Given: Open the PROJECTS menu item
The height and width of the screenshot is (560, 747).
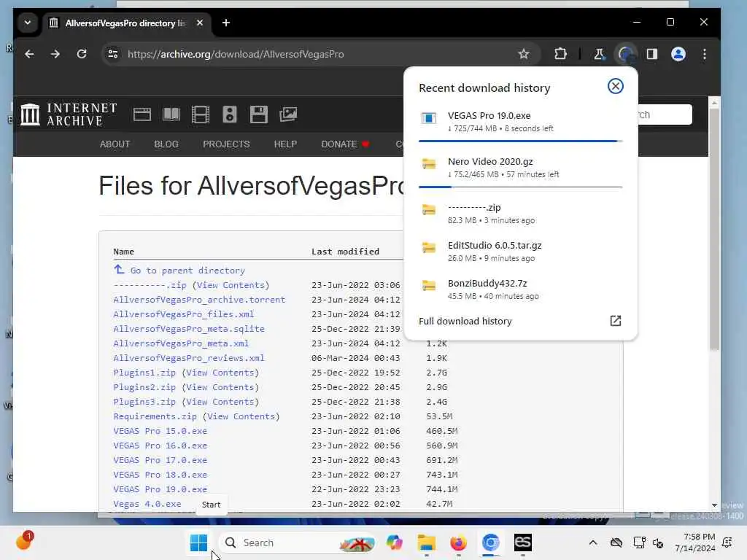Looking at the screenshot, I should pyautogui.click(x=226, y=144).
